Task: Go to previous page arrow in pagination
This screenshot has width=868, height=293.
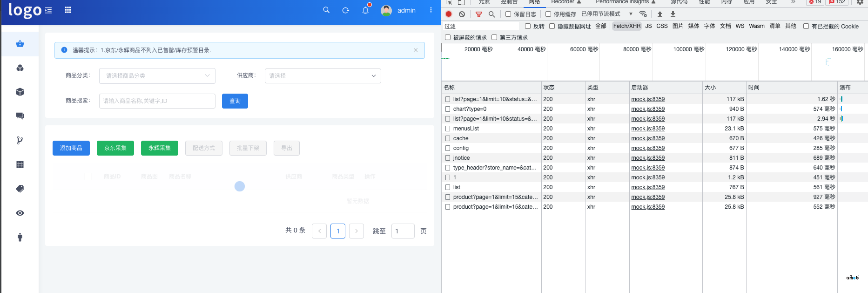Action: (x=319, y=231)
